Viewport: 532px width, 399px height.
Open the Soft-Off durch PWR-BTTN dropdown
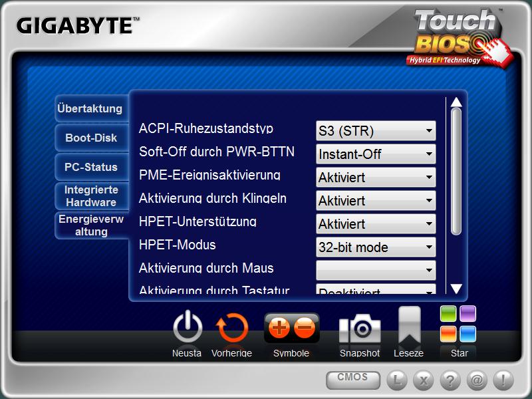pos(376,154)
